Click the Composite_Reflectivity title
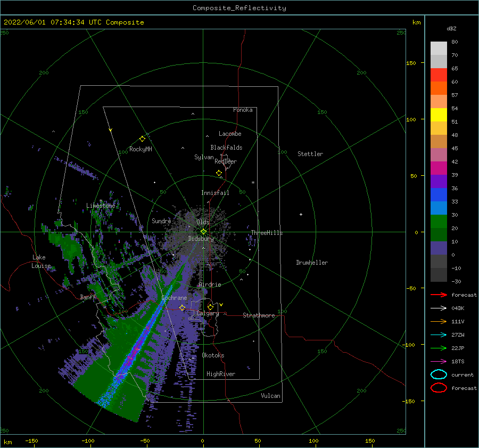The image size is (479, 448). [x=240, y=8]
